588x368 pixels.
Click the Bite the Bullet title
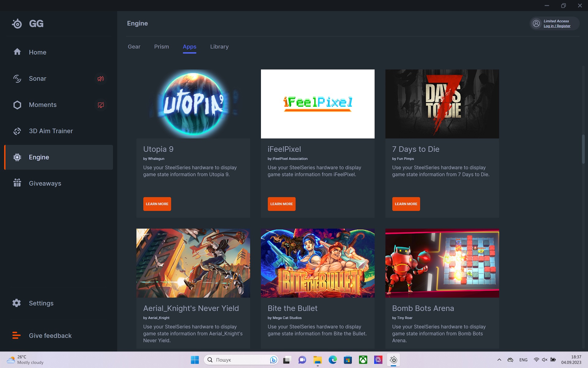pos(292,308)
